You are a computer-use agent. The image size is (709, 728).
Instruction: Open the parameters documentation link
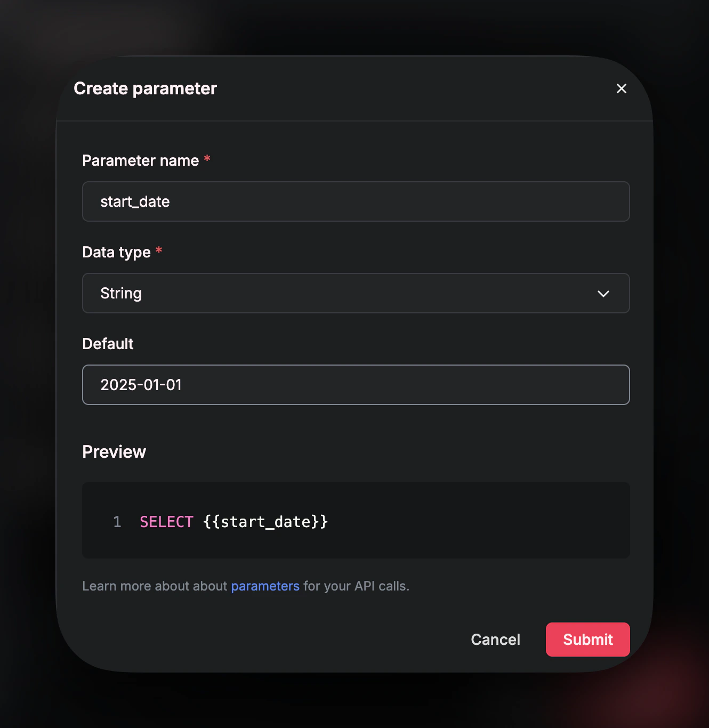pos(265,586)
